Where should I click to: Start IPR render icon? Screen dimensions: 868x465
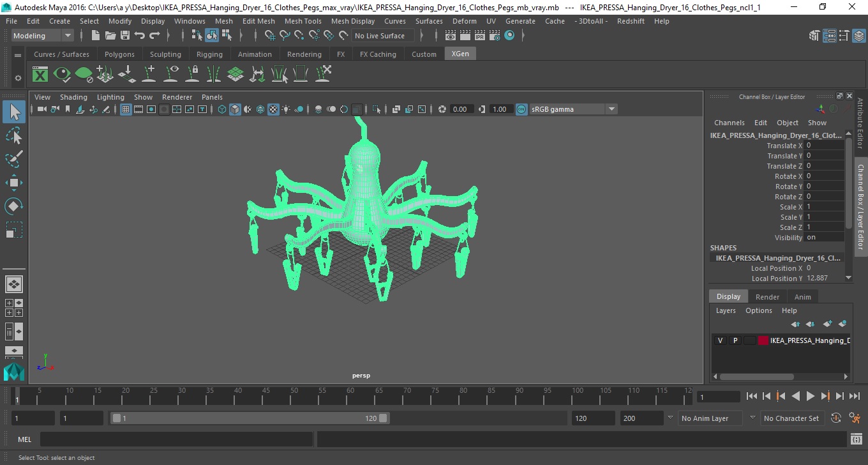480,36
